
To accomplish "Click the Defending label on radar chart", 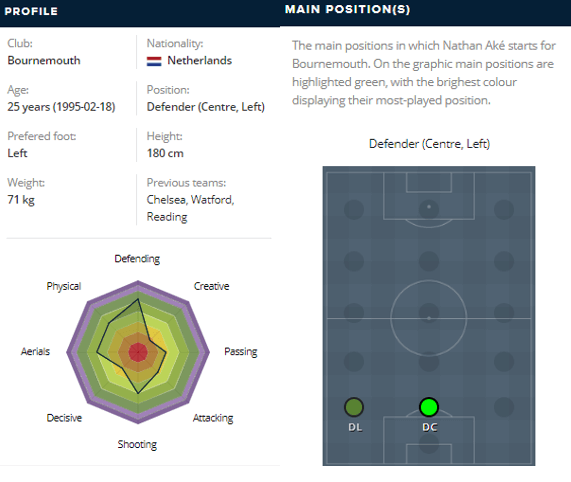I will point(137,259).
